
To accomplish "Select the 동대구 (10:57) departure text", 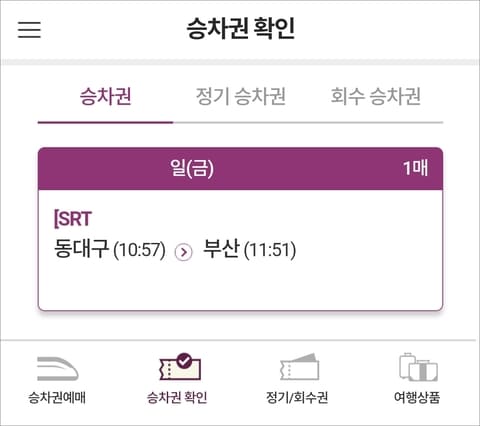I will 110,249.
